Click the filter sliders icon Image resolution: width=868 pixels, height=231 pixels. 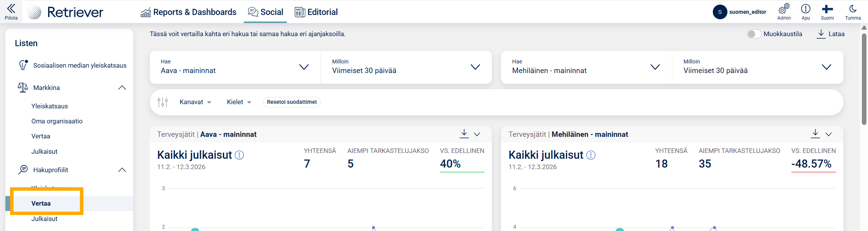coord(163,102)
